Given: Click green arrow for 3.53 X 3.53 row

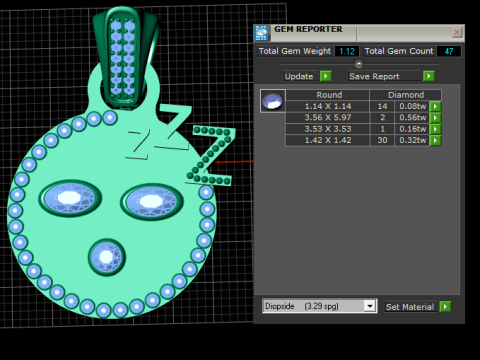Looking at the screenshot, I should point(435,129).
